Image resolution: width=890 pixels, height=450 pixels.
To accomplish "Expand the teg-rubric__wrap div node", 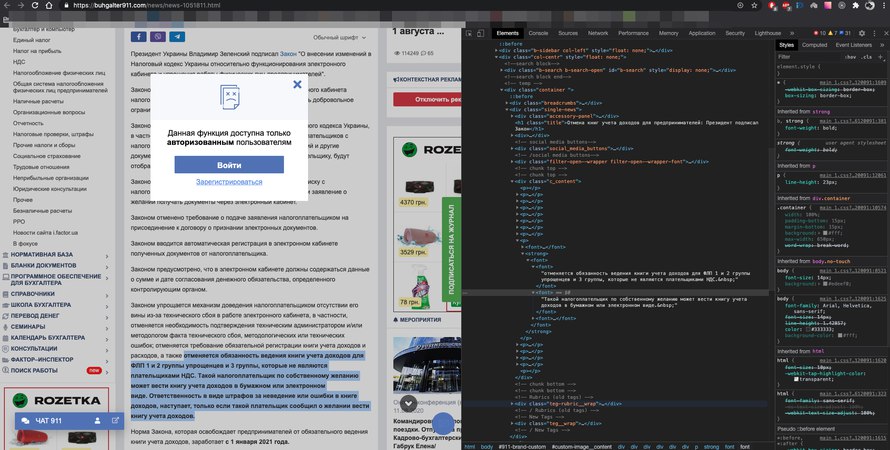I will pos(512,404).
